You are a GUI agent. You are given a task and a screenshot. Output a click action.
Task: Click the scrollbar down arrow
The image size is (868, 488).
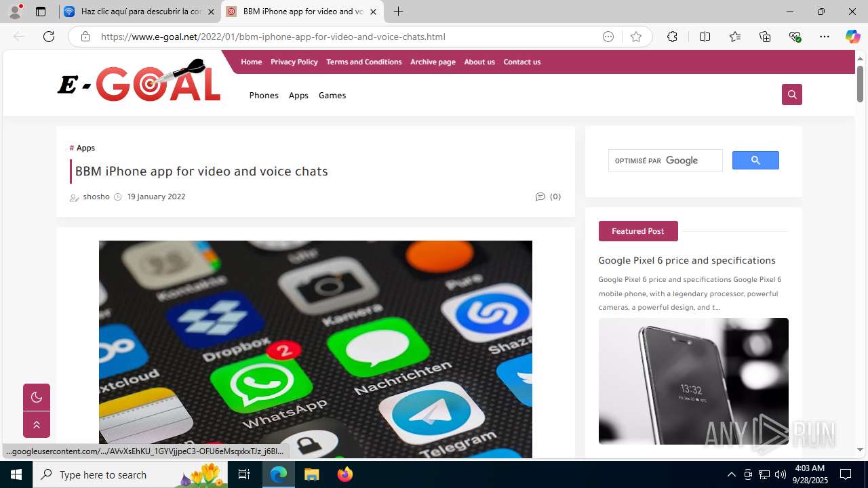tap(860, 449)
